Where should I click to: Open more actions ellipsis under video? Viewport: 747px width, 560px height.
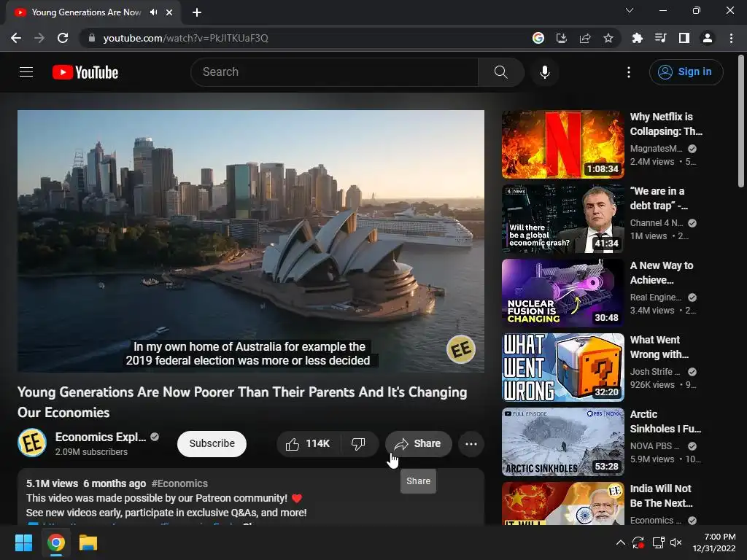pyautogui.click(x=471, y=444)
